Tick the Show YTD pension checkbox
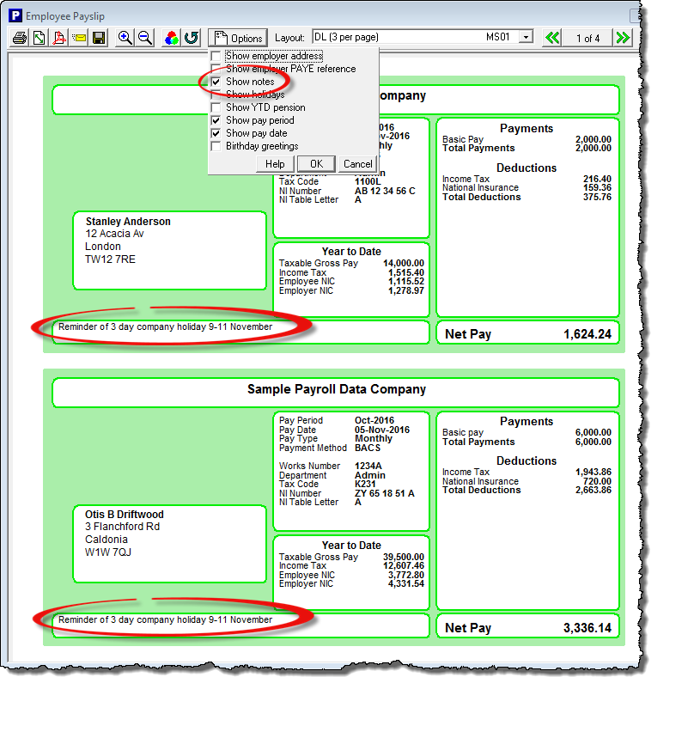 tap(216, 107)
